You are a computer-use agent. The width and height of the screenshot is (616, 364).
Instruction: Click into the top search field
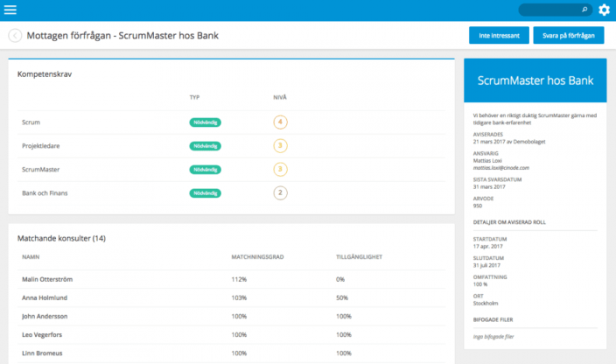[549, 10]
